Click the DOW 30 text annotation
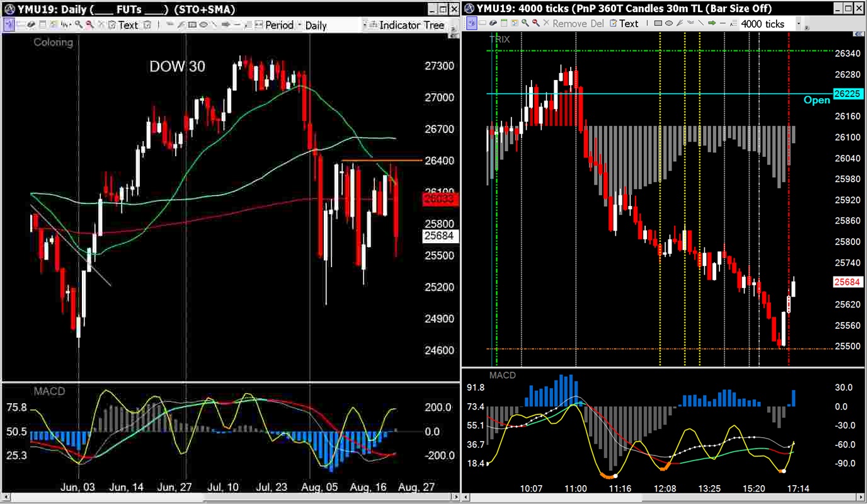 click(177, 66)
